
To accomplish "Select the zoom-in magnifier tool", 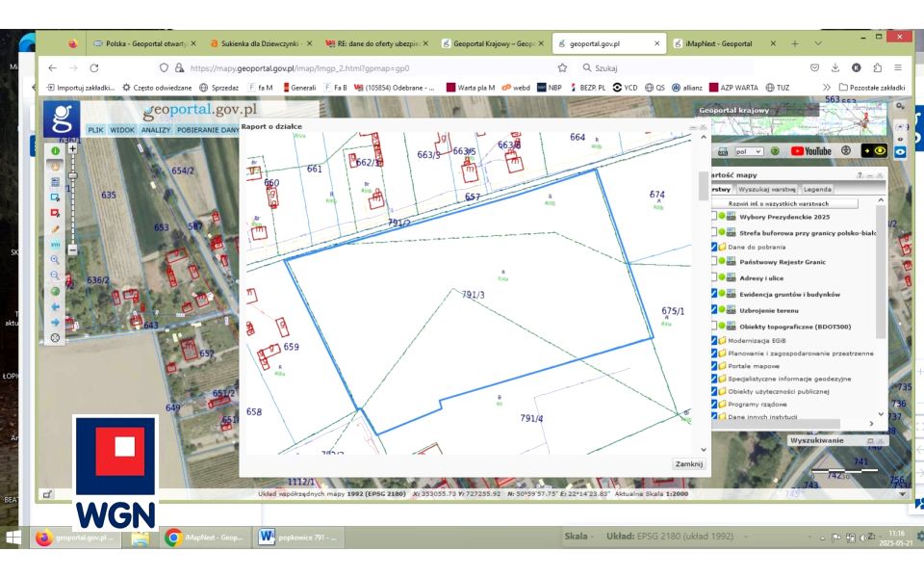I will tap(56, 259).
